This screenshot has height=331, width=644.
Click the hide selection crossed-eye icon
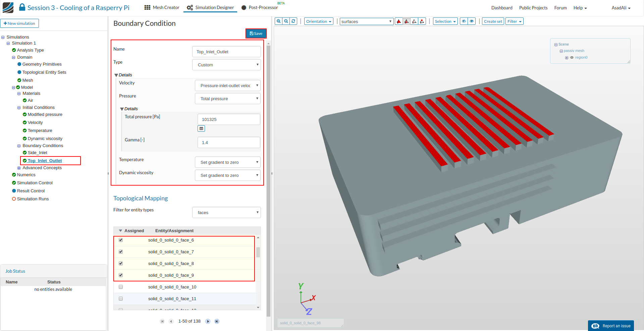tap(464, 21)
